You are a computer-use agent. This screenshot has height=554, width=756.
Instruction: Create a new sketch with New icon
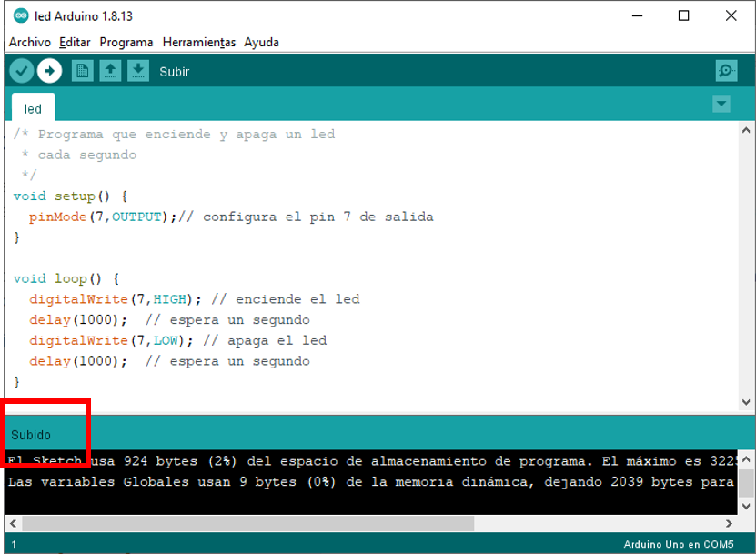click(x=82, y=71)
